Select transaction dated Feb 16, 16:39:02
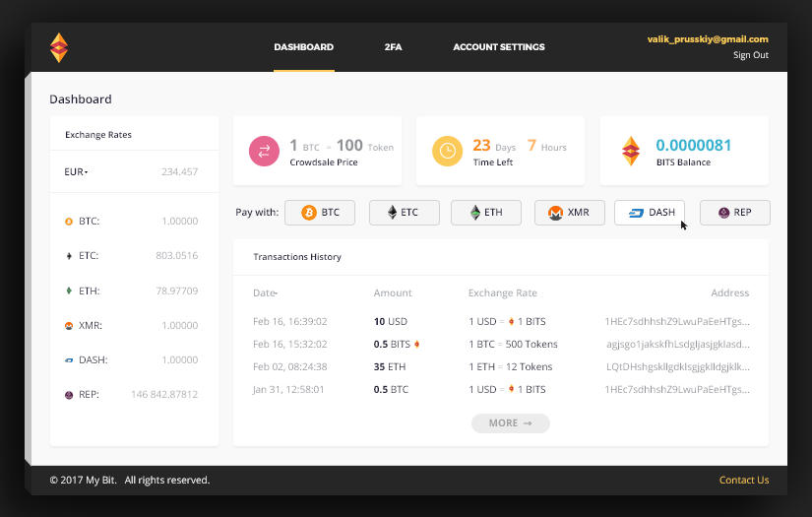This screenshot has height=517, width=812. 290,322
